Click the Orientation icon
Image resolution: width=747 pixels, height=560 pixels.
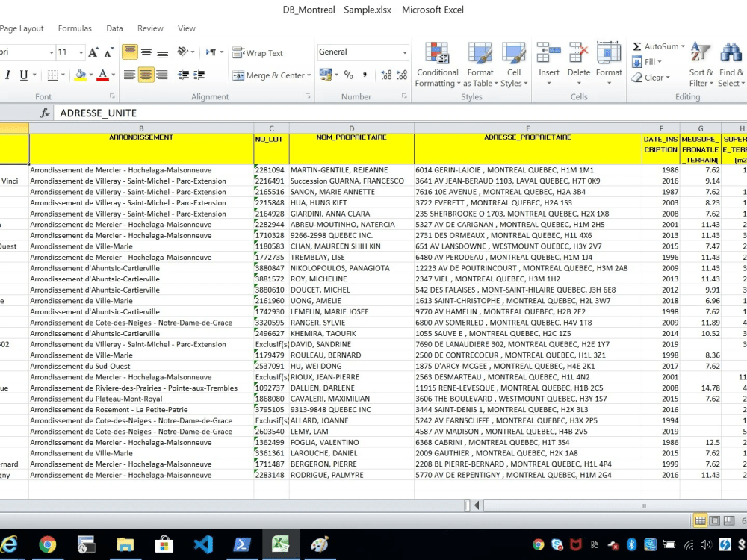coord(182,52)
